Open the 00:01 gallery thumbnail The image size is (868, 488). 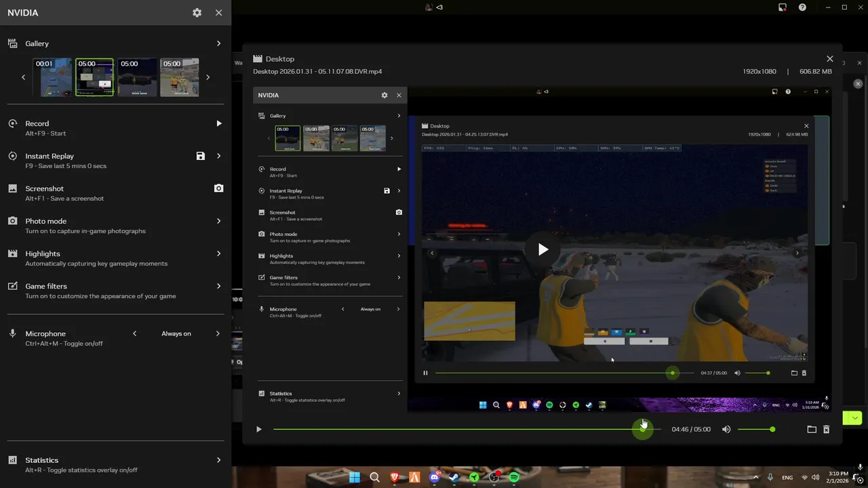[53, 77]
